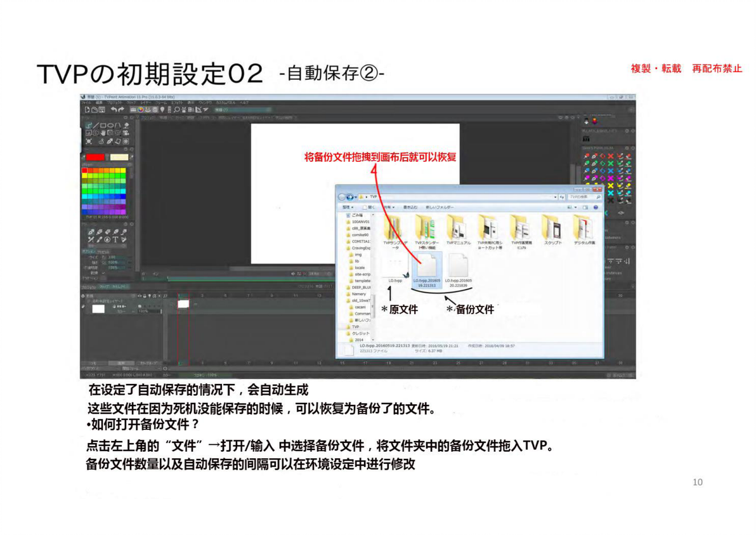Image resolution: width=756 pixels, height=535 pixels.
Task: Select LO.tvpp.20160519.221313 backup file
Action: (427, 270)
